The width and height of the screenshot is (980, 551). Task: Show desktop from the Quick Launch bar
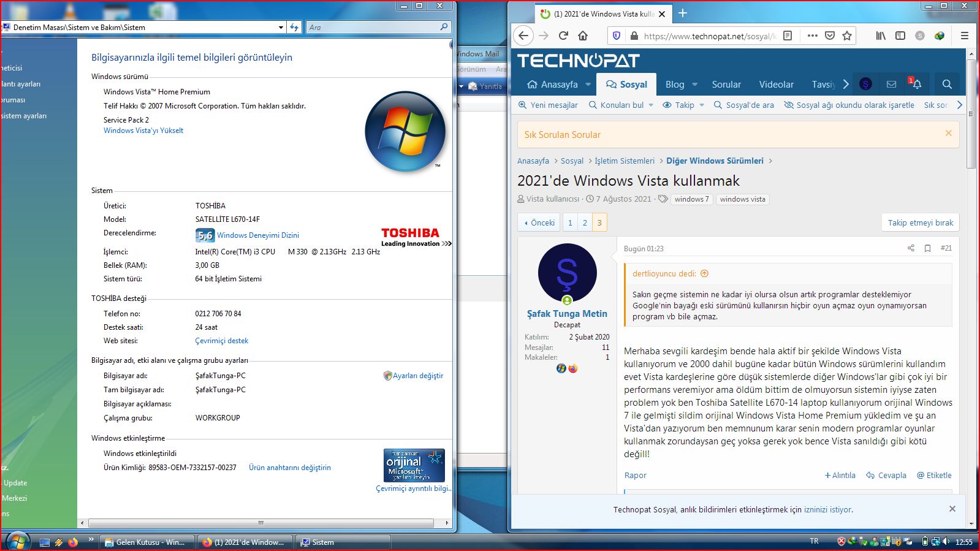45,542
